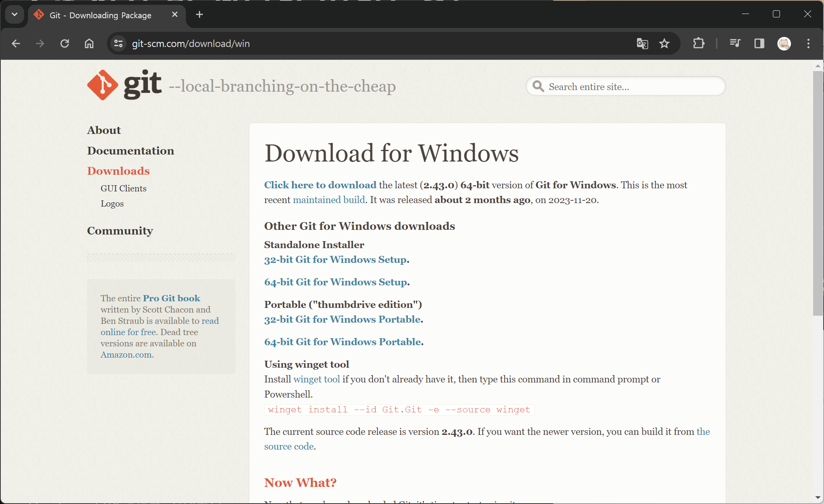Download 64-bit Git for Windows Setup
The image size is (824, 504).
336,282
